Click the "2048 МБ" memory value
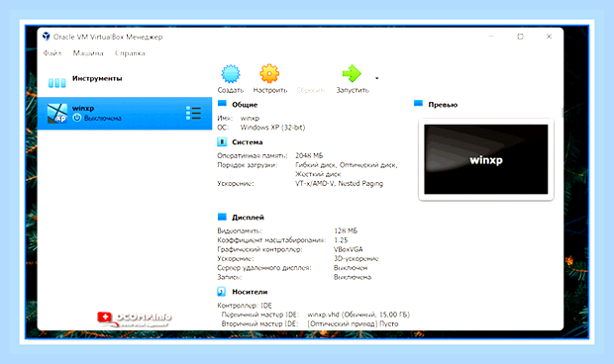Viewport: 614px width, 364px height. (x=309, y=155)
